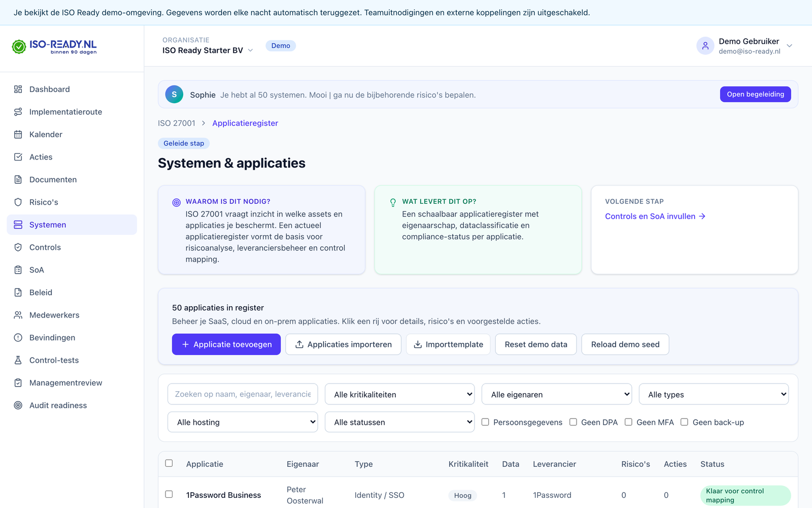
Task: Click the Bevindingen alert circle icon
Action: tap(18, 338)
